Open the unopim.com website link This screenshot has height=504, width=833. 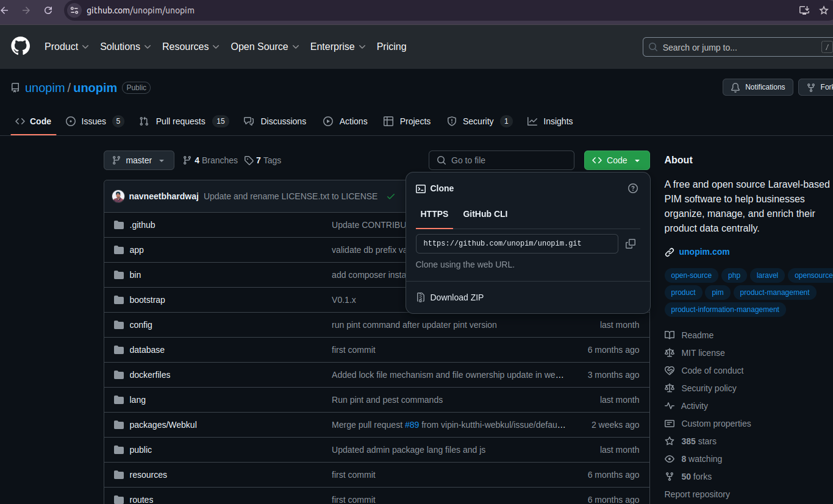point(704,252)
